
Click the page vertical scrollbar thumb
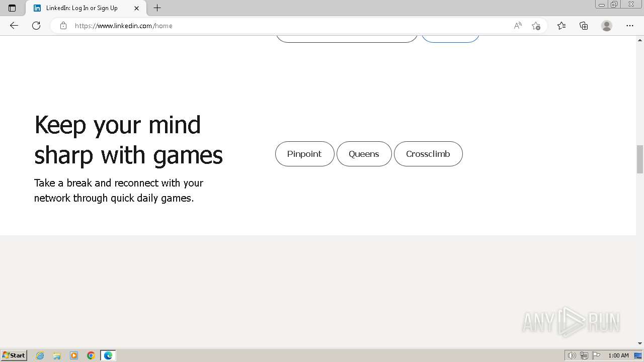[640, 159]
